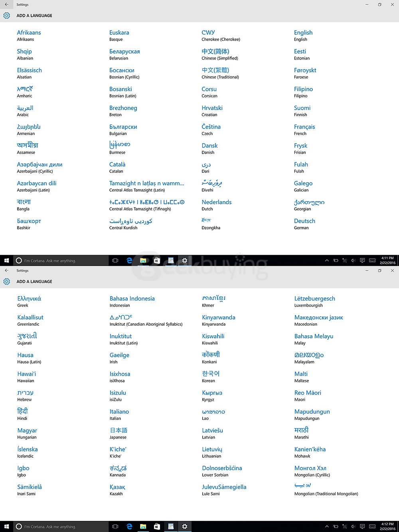Launch the Store from the 4:11 PM taskbar
The image size is (399, 532).
157,261
